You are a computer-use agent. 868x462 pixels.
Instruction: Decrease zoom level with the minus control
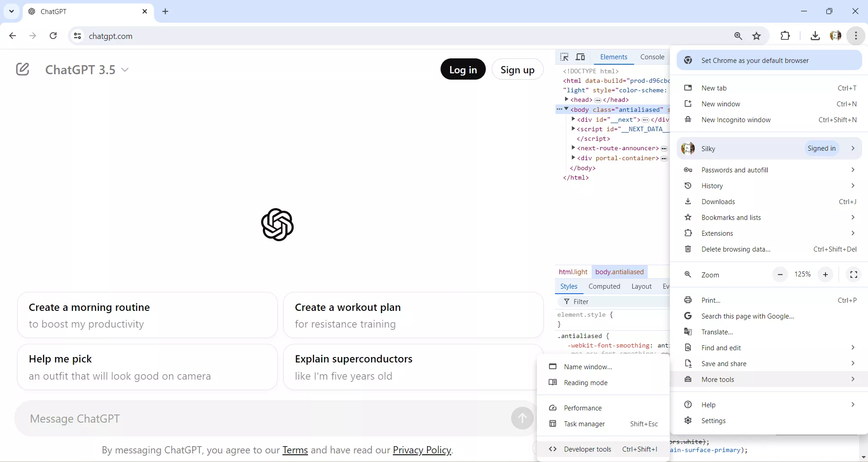pyautogui.click(x=780, y=274)
